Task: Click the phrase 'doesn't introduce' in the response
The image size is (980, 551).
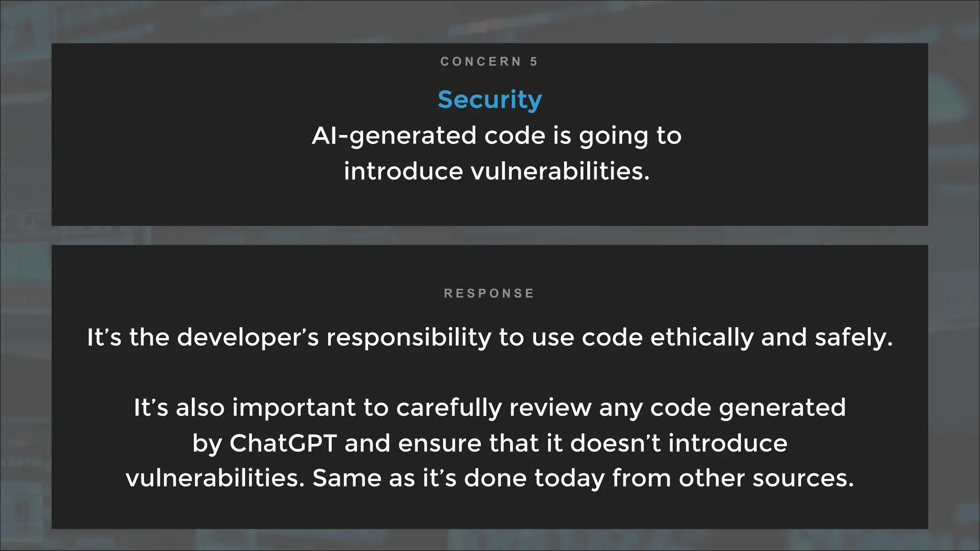Action: pyautogui.click(x=679, y=443)
